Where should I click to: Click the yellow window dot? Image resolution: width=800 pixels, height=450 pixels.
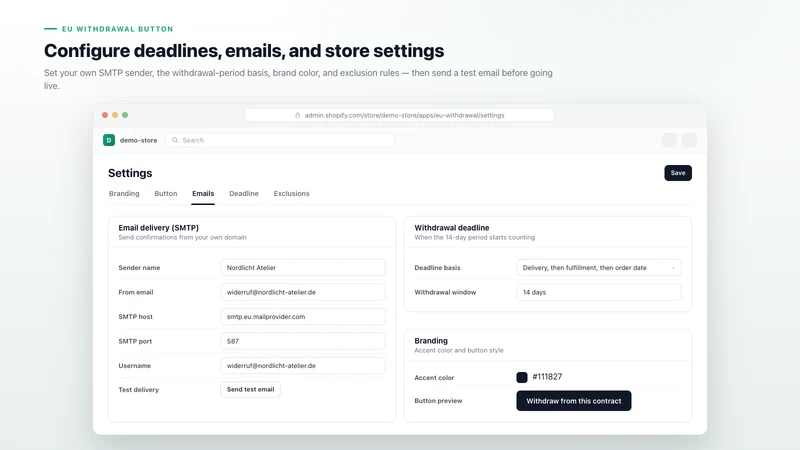tap(115, 115)
